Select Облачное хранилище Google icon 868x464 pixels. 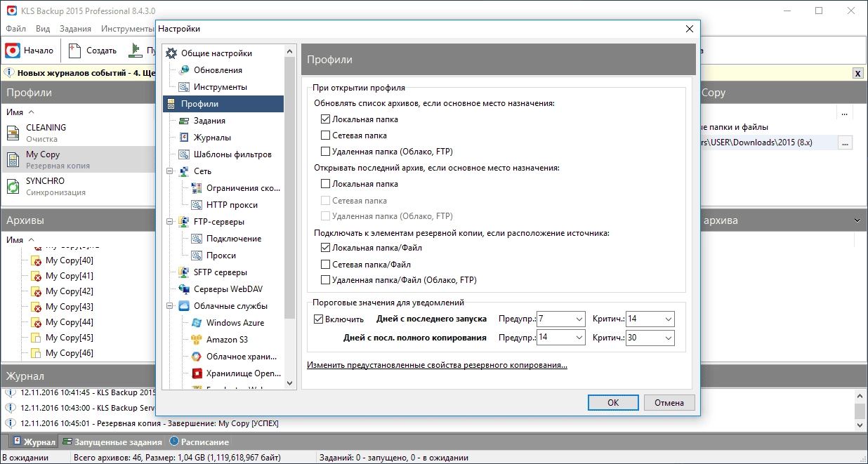[197, 357]
